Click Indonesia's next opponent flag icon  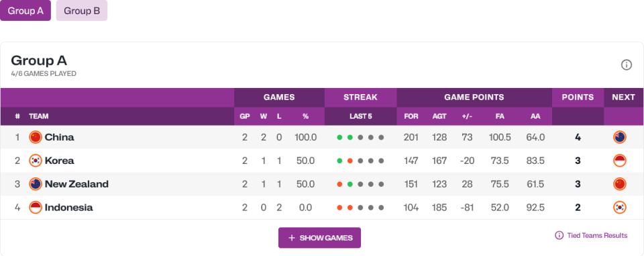620,208
